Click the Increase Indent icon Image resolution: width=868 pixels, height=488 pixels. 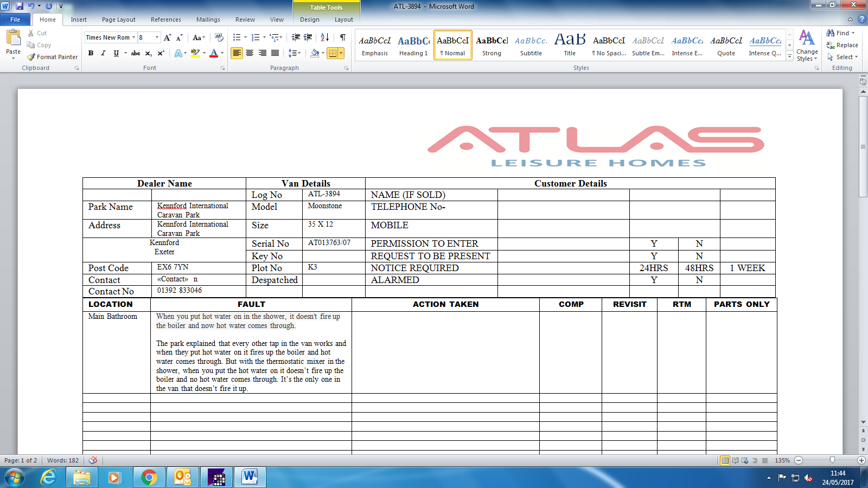click(x=308, y=37)
